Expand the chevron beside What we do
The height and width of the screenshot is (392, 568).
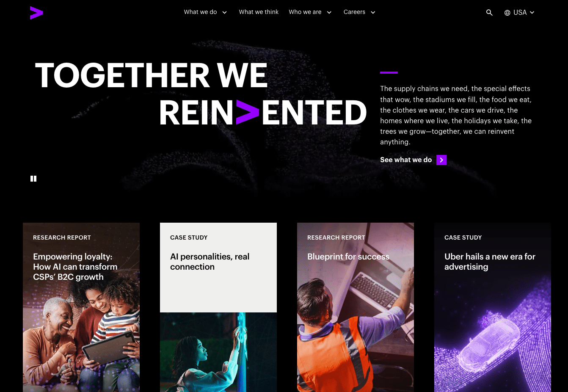[x=224, y=12]
